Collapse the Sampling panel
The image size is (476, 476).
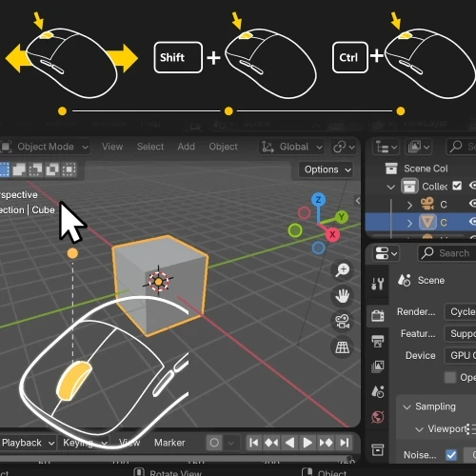click(x=430, y=407)
